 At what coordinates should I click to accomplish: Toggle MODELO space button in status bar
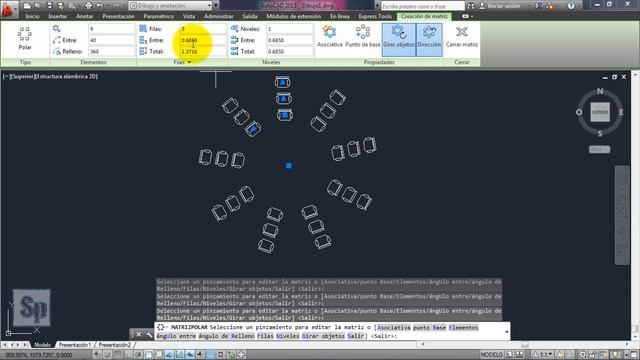pos(491,354)
